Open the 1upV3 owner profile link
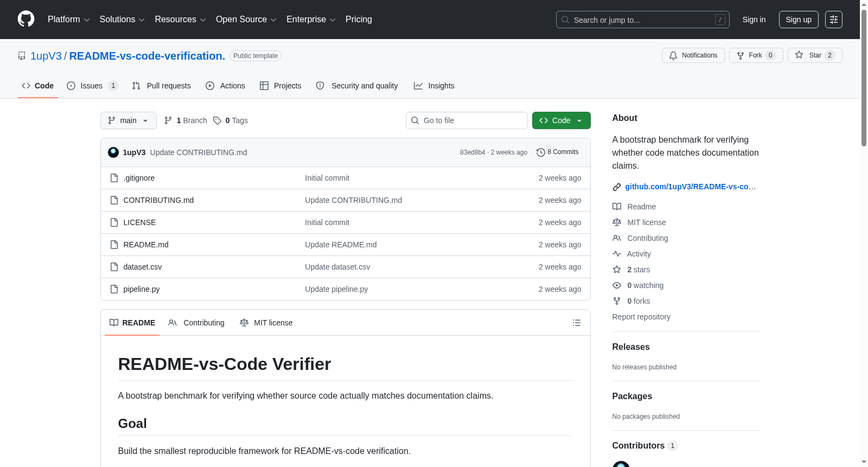 click(x=46, y=56)
